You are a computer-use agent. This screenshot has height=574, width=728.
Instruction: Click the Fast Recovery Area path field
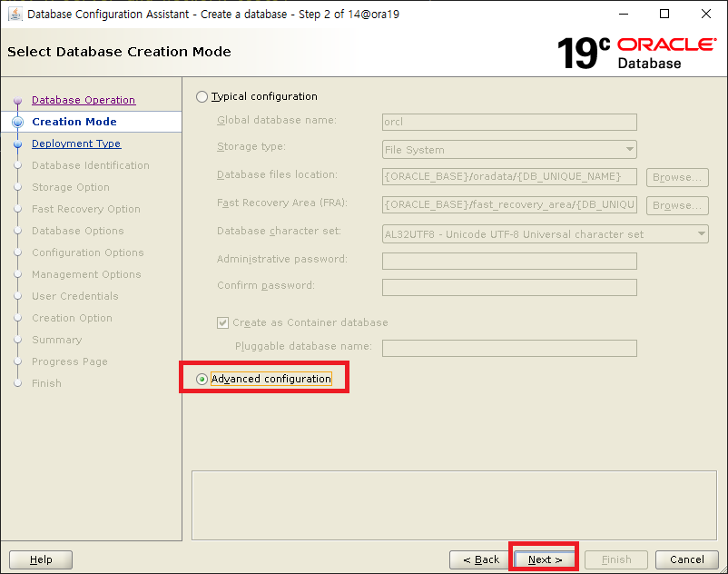point(509,204)
